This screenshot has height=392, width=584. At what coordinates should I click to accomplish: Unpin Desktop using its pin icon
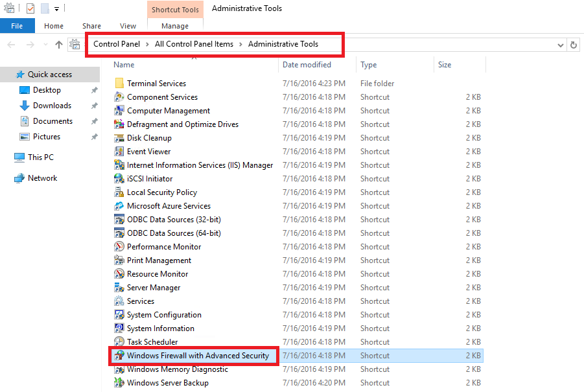(x=94, y=90)
